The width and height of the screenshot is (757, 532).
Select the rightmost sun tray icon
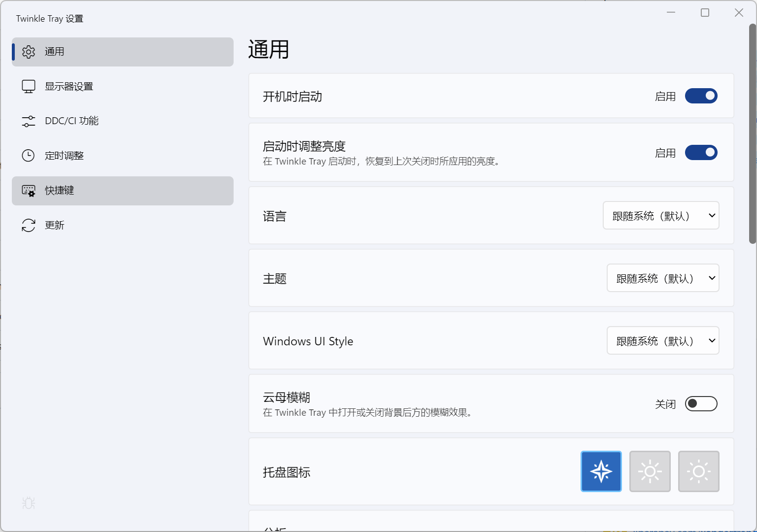[699, 471]
